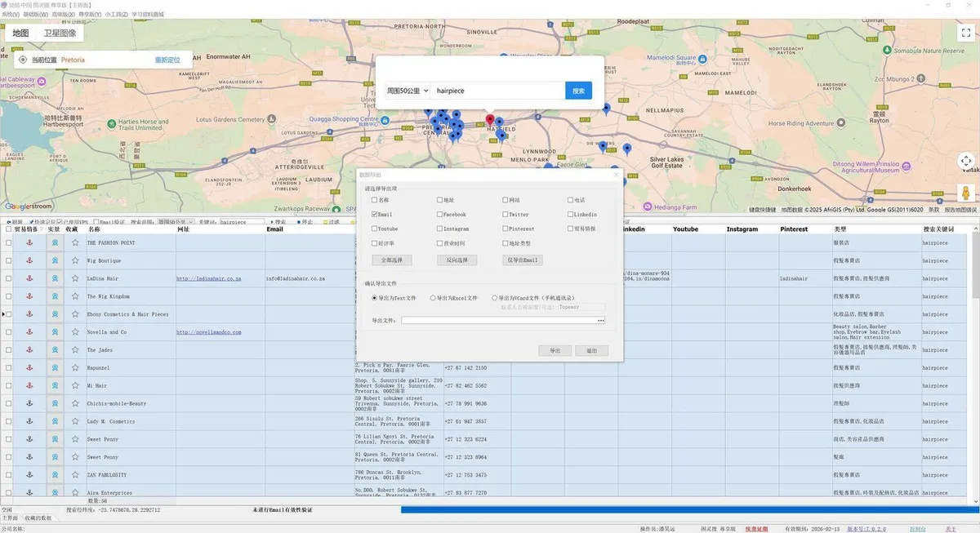Click the 仅导出Email button
Viewport: 980px width, 533px height.
tap(523, 260)
